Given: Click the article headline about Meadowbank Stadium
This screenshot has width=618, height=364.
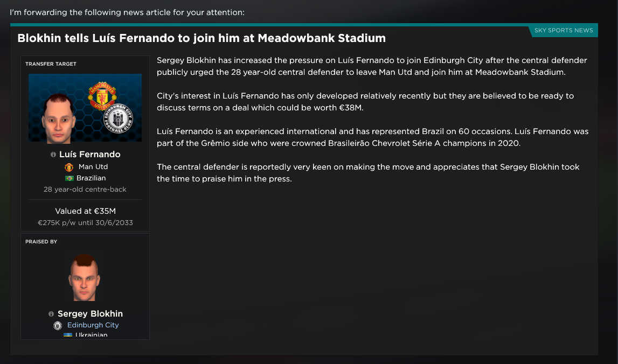Looking at the screenshot, I should (202, 38).
